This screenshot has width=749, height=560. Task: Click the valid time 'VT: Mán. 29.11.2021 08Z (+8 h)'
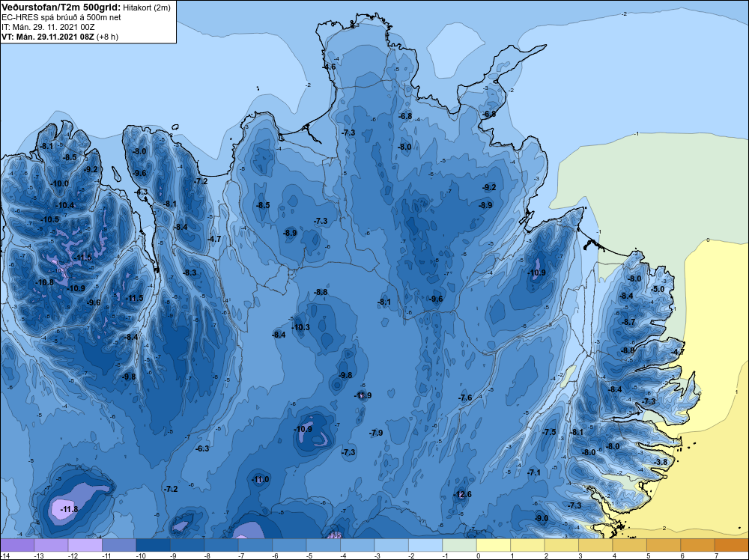pyautogui.click(x=60, y=37)
